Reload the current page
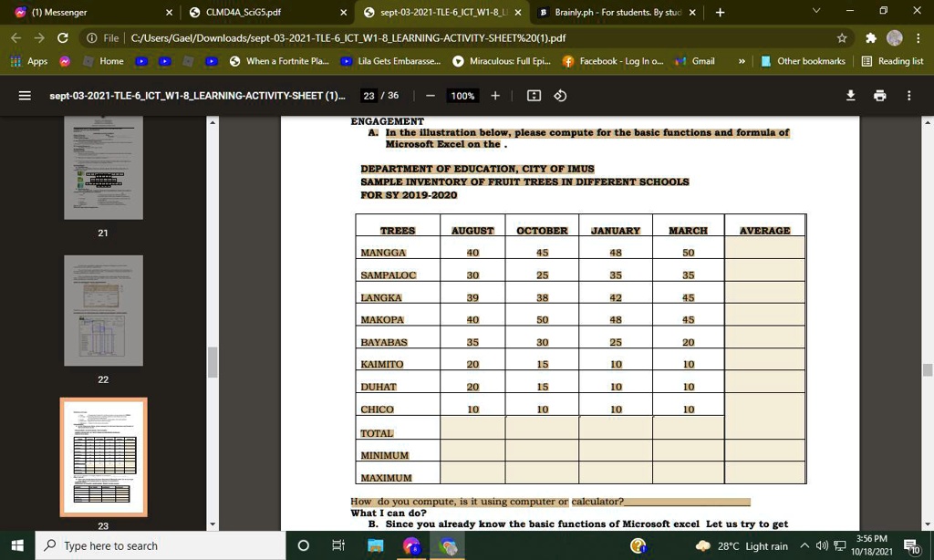Image resolution: width=934 pixels, height=560 pixels. click(63, 38)
